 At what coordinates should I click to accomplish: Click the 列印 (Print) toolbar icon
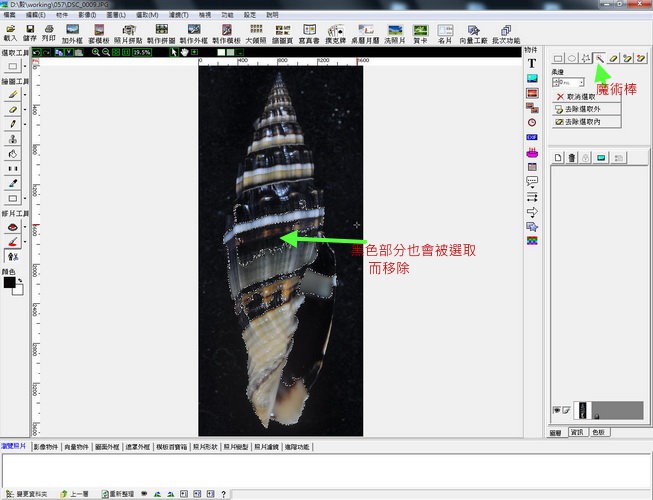(46, 33)
